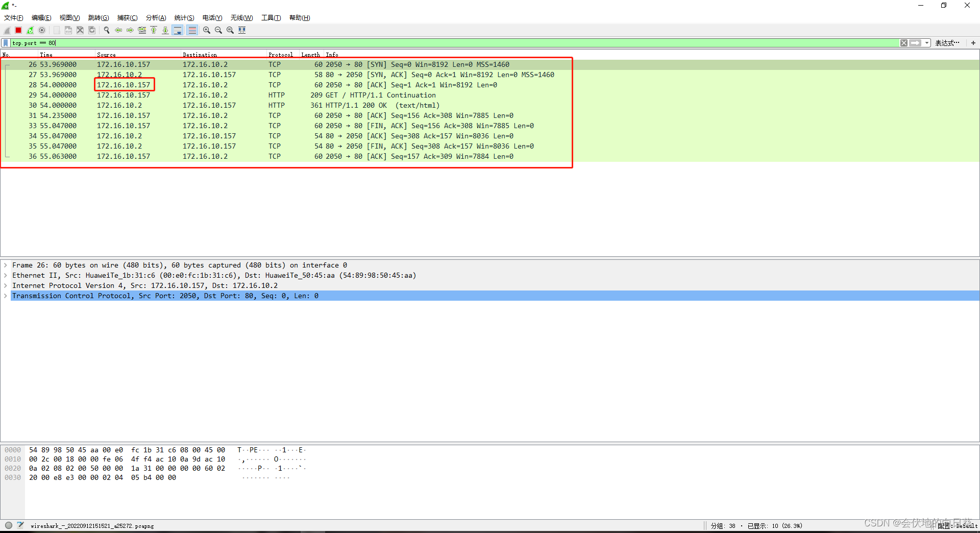This screenshot has height=533, width=980.
Task: Open the find packet magnifier tool
Action: pyautogui.click(x=106, y=30)
